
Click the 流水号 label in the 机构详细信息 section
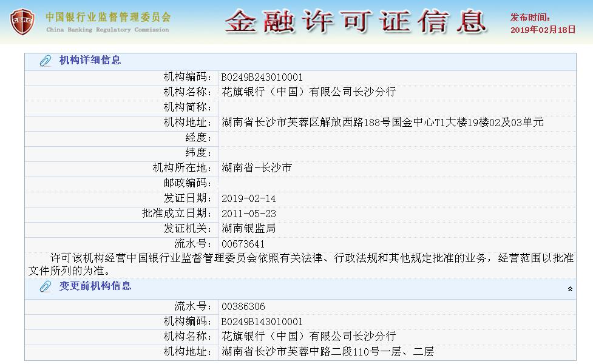(193, 244)
